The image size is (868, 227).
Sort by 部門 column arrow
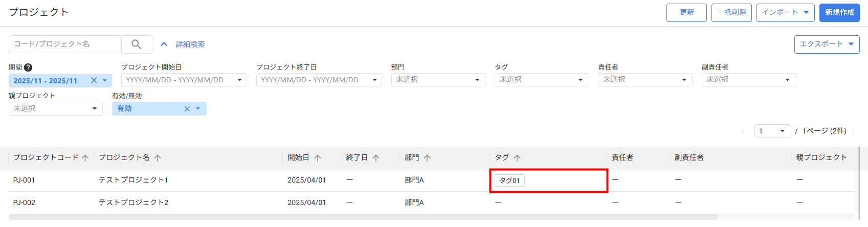pyautogui.click(x=427, y=158)
